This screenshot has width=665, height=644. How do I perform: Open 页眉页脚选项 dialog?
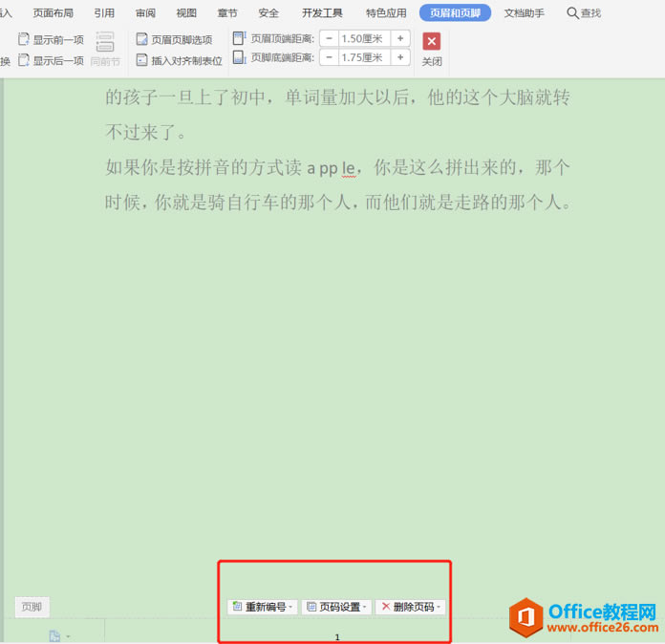point(174,39)
